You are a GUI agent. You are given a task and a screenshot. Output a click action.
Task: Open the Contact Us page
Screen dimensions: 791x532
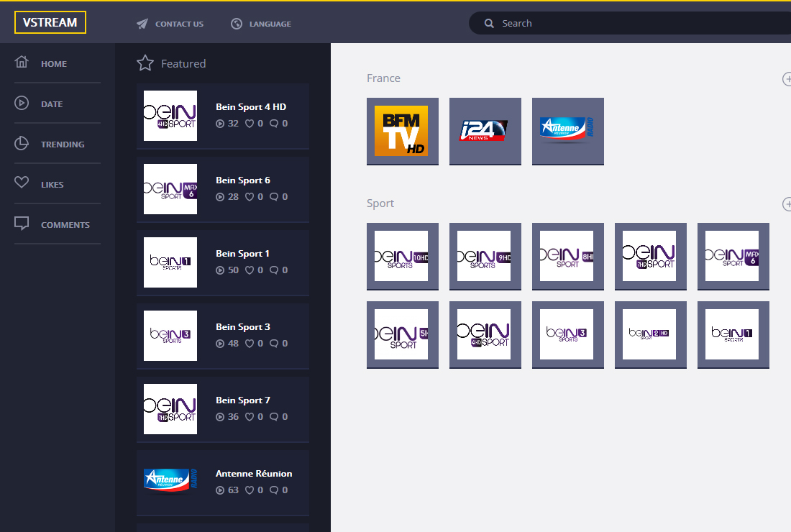click(179, 24)
